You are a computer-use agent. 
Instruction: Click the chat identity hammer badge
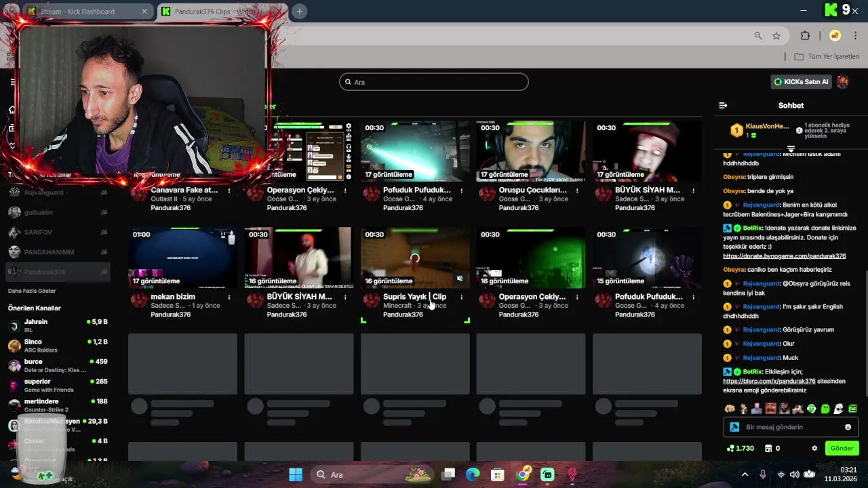pyautogui.click(x=734, y=427)
